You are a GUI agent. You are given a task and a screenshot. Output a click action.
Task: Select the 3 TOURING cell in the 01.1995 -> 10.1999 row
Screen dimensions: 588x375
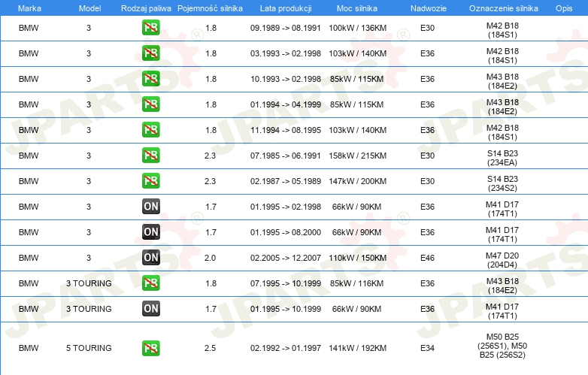click(x=89, y=309)
